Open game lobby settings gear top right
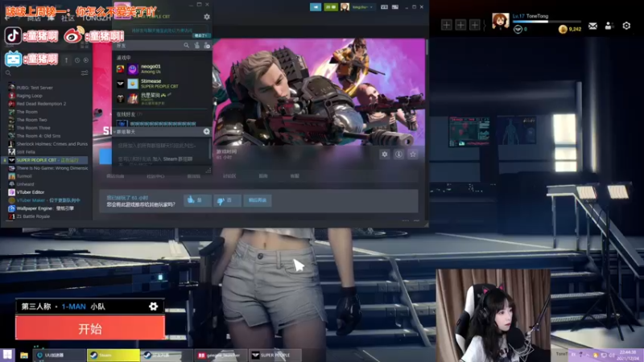Screen dimensions: 644x362 (626, 26)
